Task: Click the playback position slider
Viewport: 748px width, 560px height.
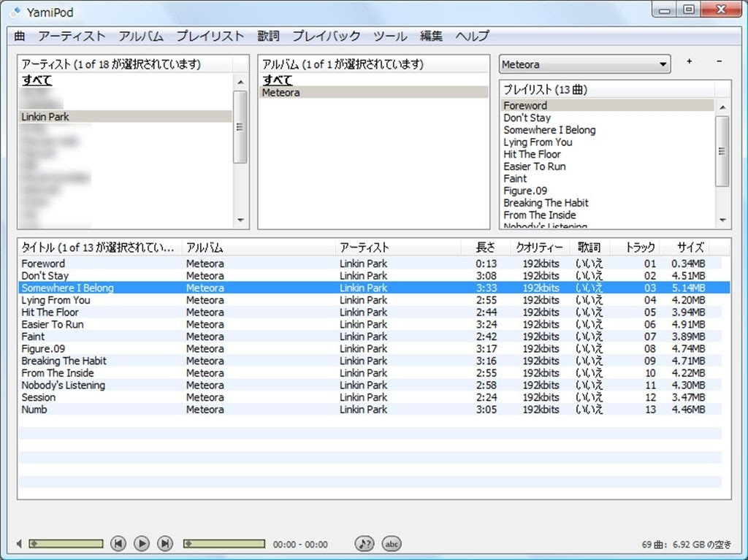Action: click(x=224, y=543)
